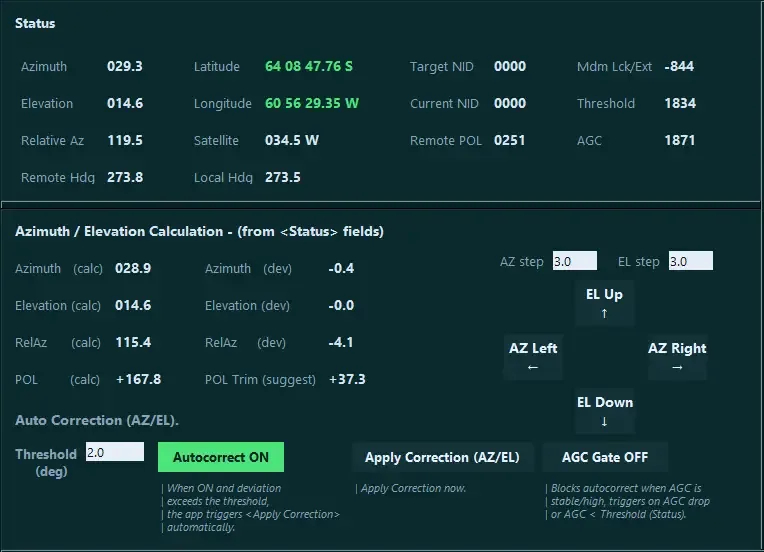Screen dimensions: 764x552
Task: Click the EL Up arrow button
Action: pos(604,303)
